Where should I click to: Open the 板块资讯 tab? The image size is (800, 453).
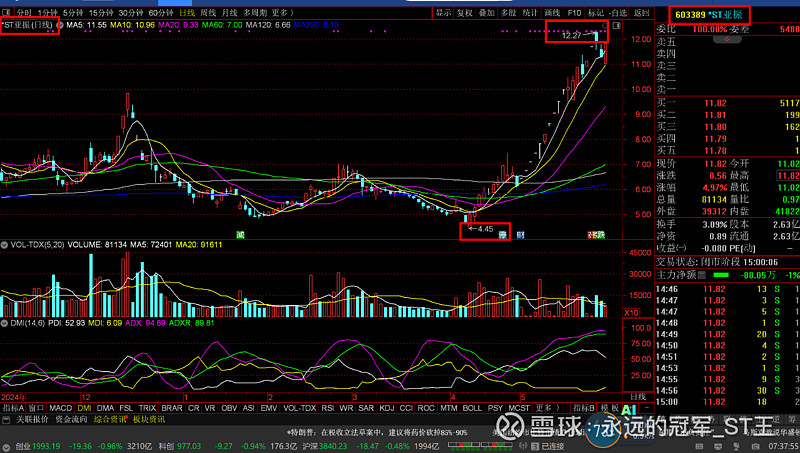pyautogui.click(x=149, y=419)
